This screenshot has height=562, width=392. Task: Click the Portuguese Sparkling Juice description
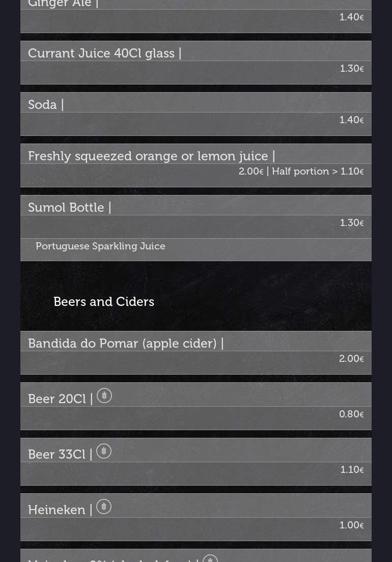coord(100,246)
